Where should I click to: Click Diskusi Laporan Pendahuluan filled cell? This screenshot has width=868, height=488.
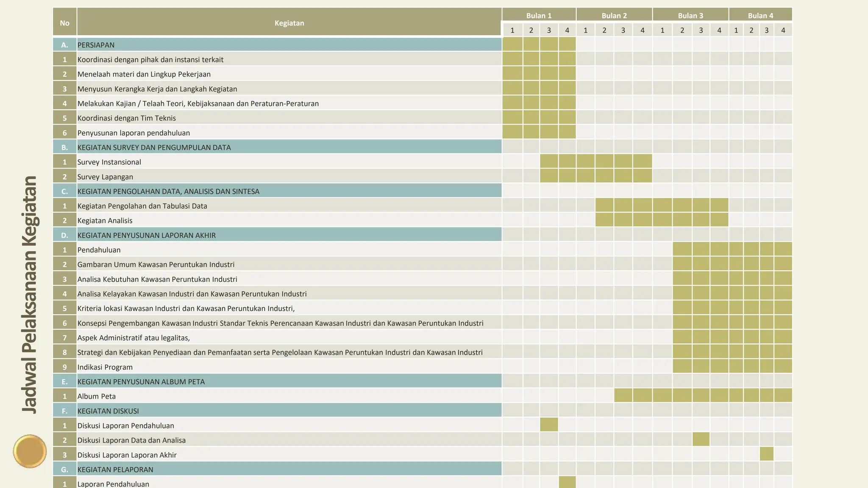(x=549, y=425)
